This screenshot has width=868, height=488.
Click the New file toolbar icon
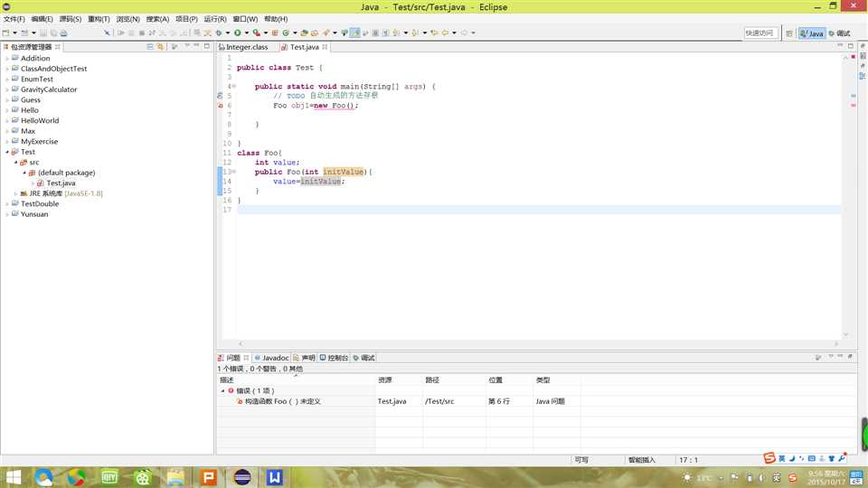pyautogui.click(x=6, y=33)
